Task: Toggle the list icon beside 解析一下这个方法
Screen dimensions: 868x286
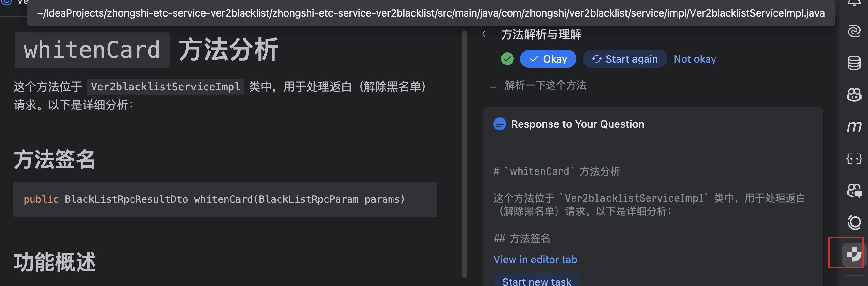Action: (493, 85)
